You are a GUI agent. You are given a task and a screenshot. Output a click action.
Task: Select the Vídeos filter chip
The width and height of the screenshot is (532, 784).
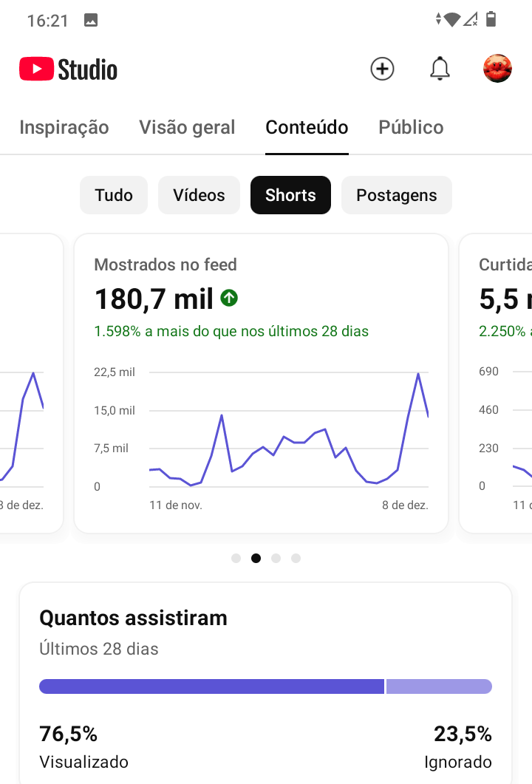(x=199, y=195)
